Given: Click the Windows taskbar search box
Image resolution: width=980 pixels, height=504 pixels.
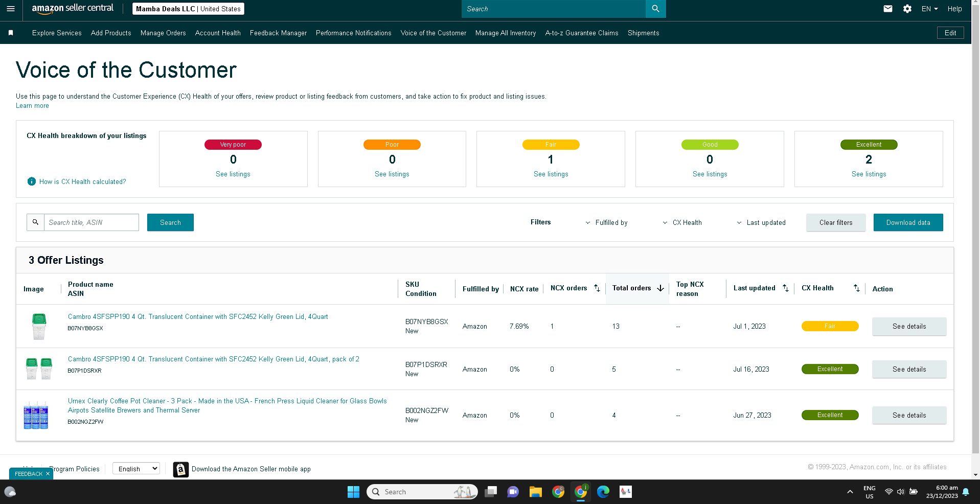Looking at the screenshot, I should pos(422,492).
